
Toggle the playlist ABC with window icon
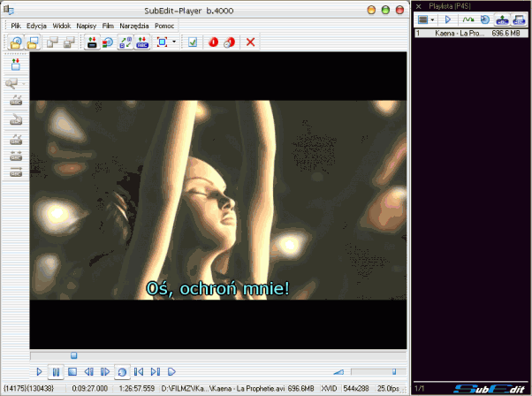[x=519, y=19]
